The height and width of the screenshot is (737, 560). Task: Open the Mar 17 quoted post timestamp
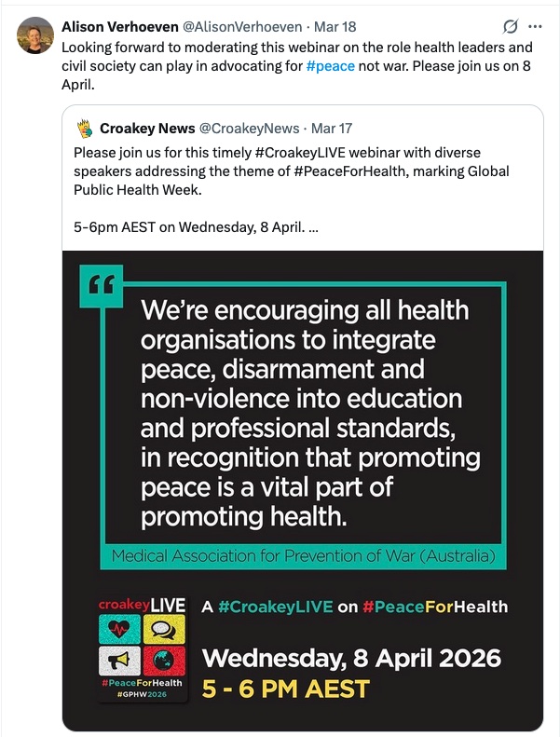330,127
